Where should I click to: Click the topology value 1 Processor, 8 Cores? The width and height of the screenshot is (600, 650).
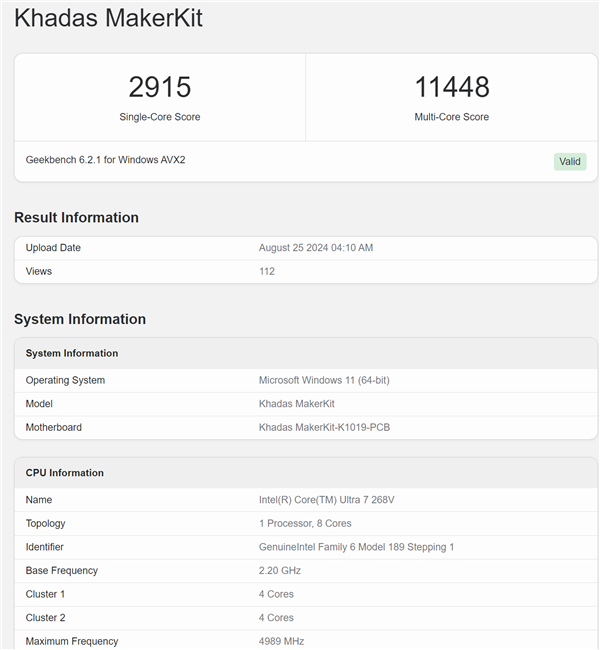(x=305, y=523)
